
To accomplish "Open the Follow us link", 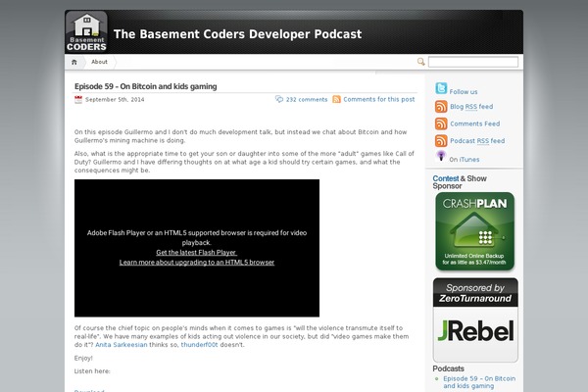I will 464,92.
